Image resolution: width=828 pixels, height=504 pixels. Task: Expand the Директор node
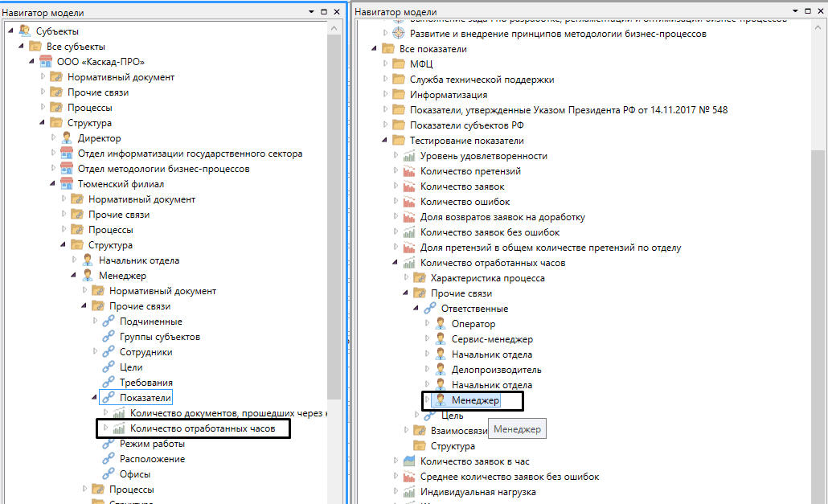53,137
